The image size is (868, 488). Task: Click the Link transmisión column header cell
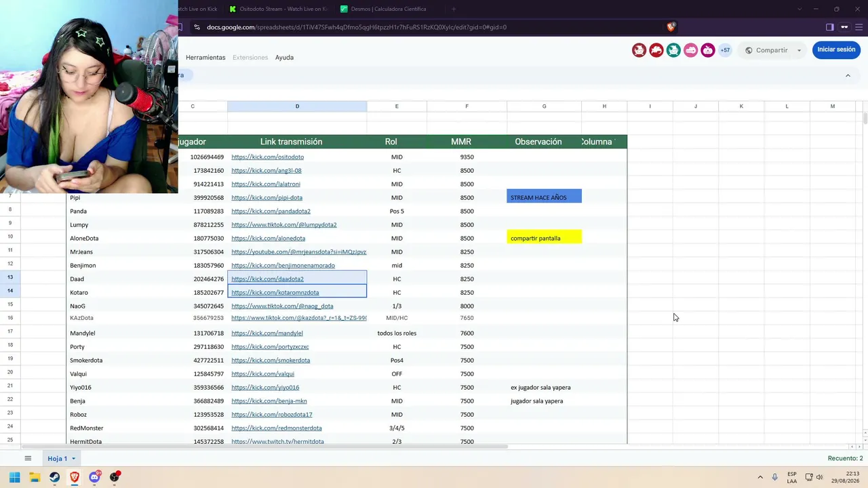297,142
